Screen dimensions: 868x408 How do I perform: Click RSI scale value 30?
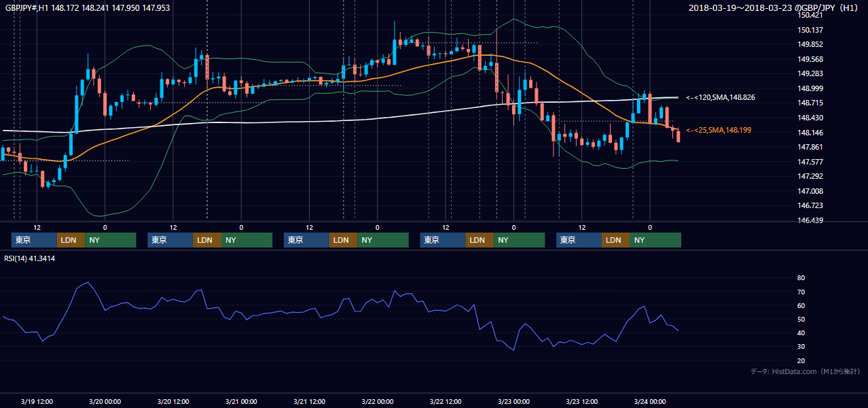(801, 347)
